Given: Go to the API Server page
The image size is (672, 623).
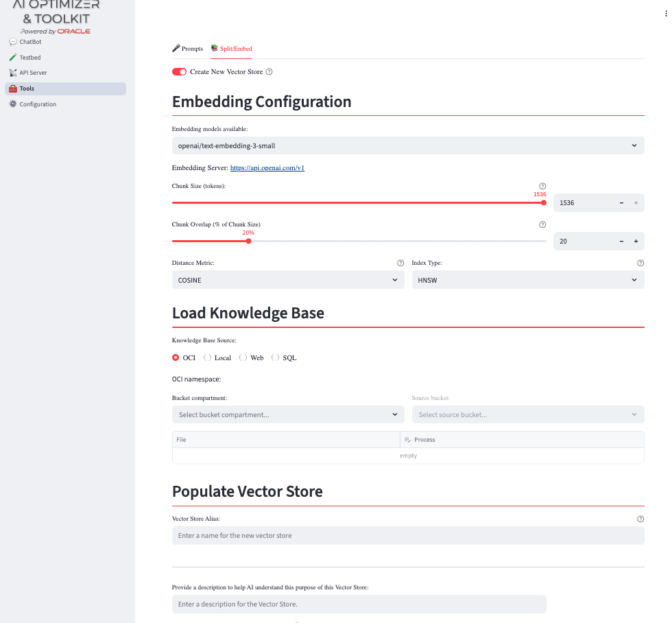Looking at the screenshot, I should pyautogui.click(x=33, y=73).
